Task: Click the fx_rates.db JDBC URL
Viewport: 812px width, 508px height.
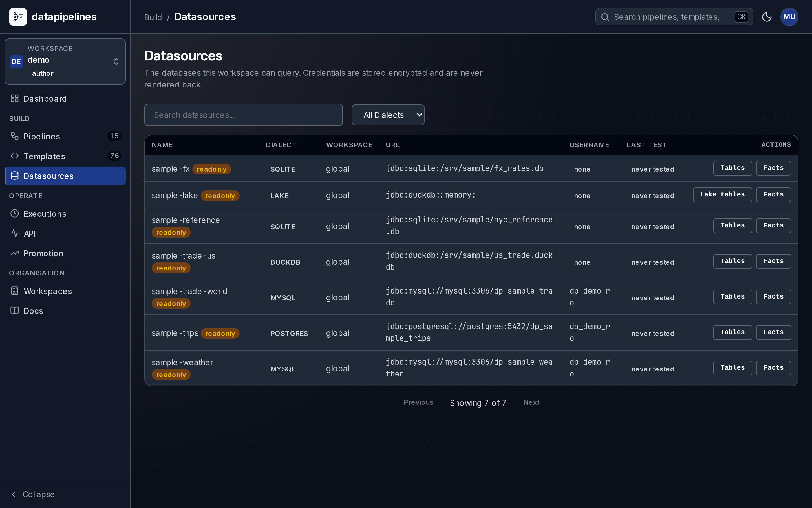Action: [x=464, y=168]
